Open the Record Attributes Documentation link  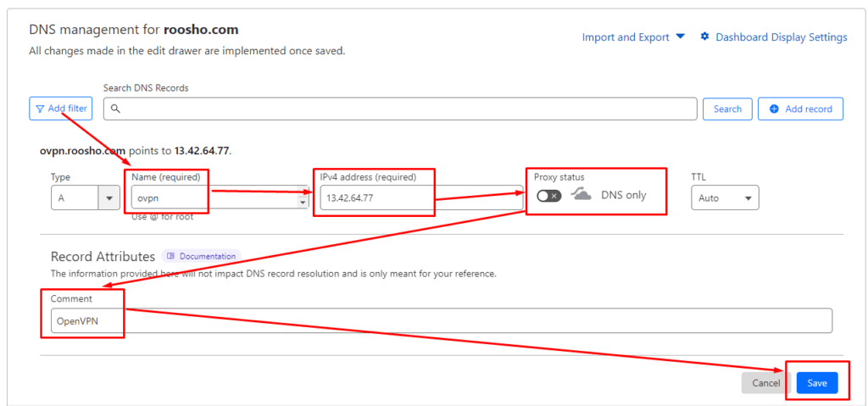tap(201, 256)
